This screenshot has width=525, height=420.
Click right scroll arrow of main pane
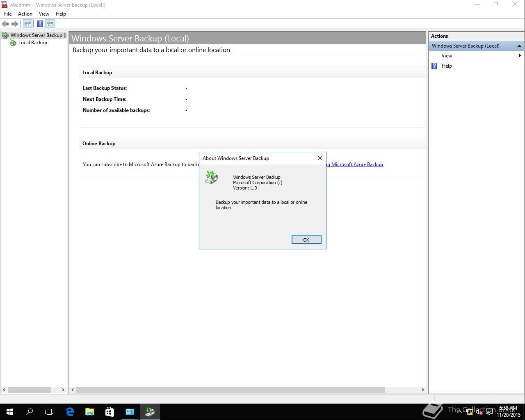coord(423,390)
